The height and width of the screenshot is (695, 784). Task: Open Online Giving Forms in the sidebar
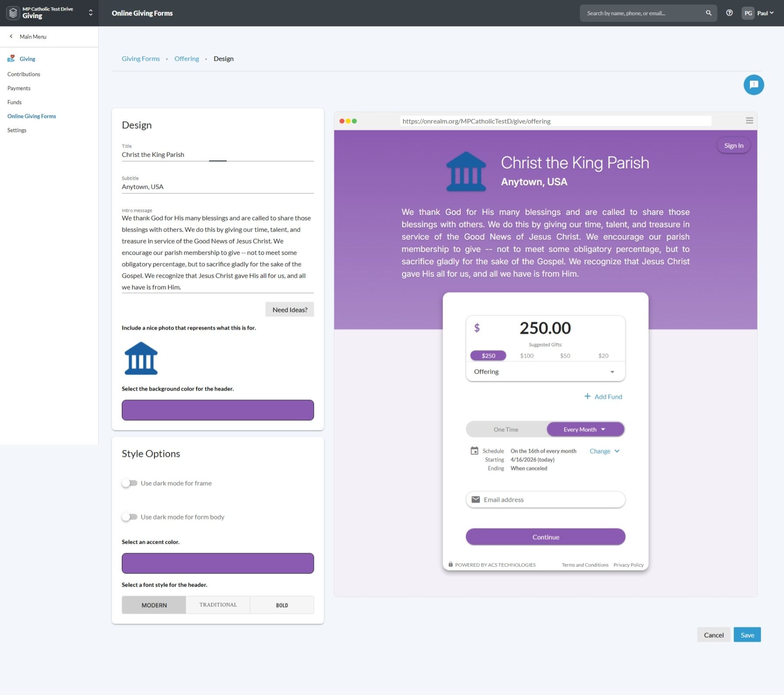(x=31, y=116)
